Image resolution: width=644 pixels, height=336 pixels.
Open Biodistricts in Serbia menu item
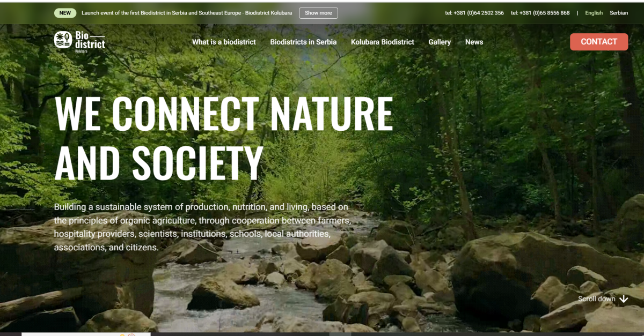[303, 42]
